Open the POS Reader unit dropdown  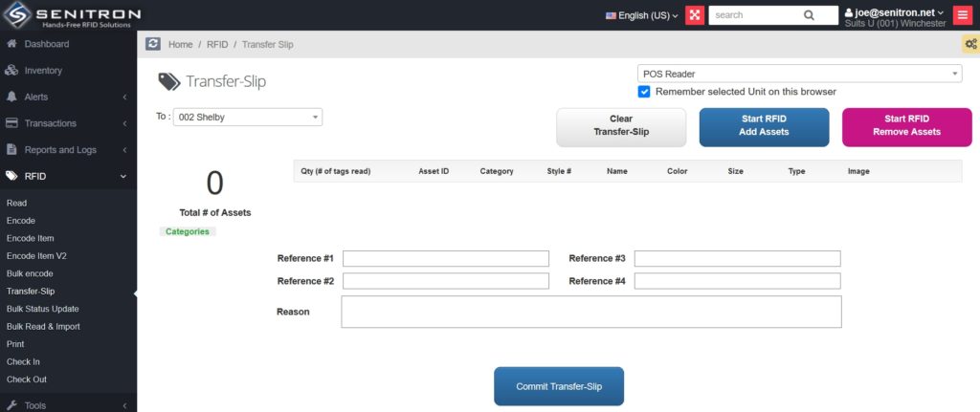click(x=799, y=74)
